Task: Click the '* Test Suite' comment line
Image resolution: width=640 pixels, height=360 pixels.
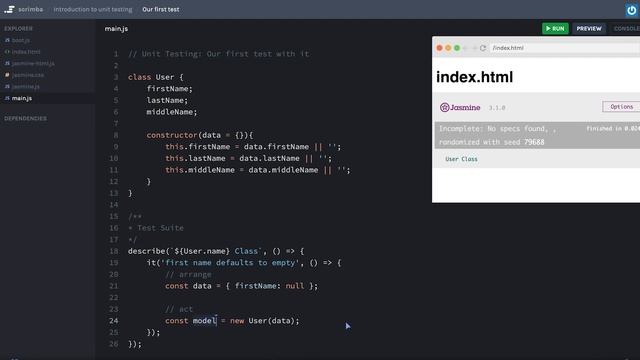Action: [156, 228]
